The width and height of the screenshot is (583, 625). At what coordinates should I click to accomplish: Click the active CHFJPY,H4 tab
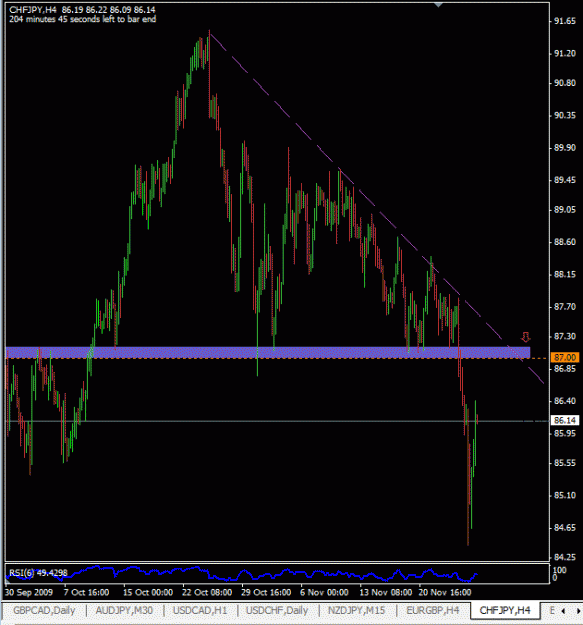pyautogui.click(x=505, y=610)
